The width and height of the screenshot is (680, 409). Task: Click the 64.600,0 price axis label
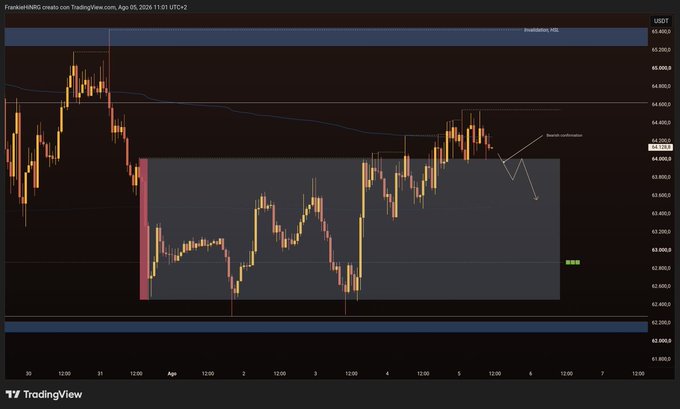(x=661, y=105)
